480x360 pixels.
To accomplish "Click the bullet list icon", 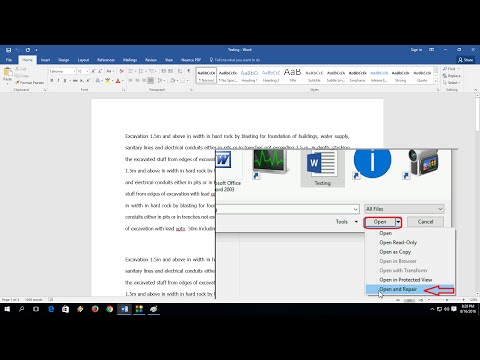I will [x=131, y=71].
